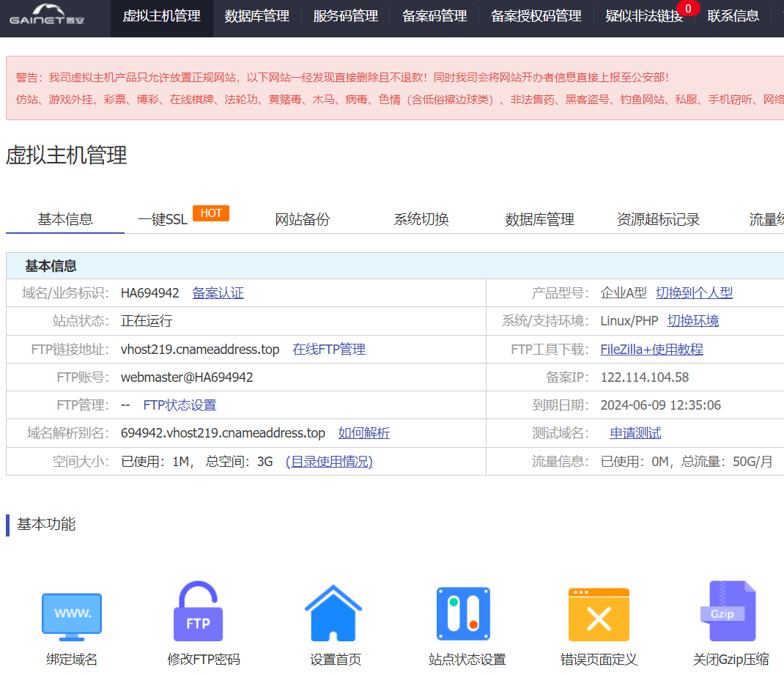Open 服务码管理 in the top navigation

point(345,16)
